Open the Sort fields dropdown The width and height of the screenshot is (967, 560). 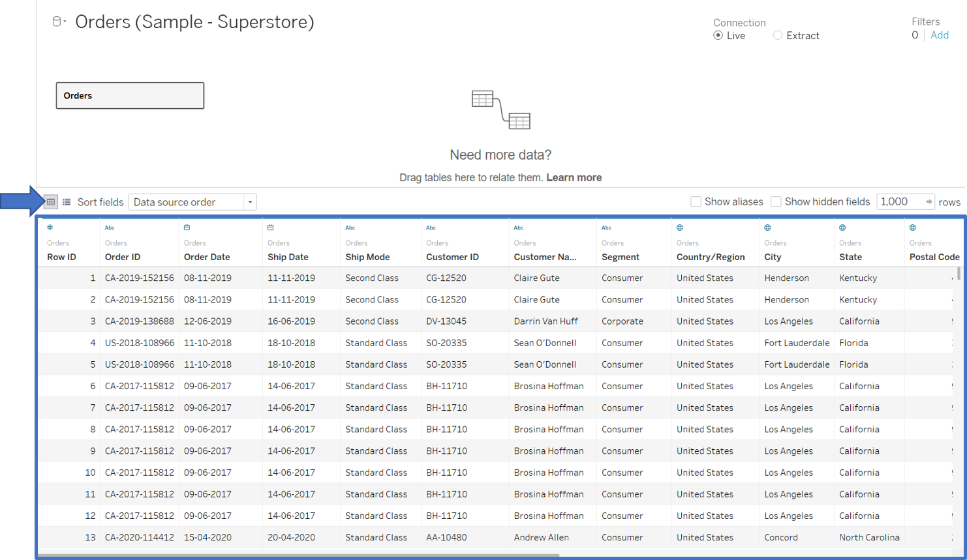(x=192, y=202)
